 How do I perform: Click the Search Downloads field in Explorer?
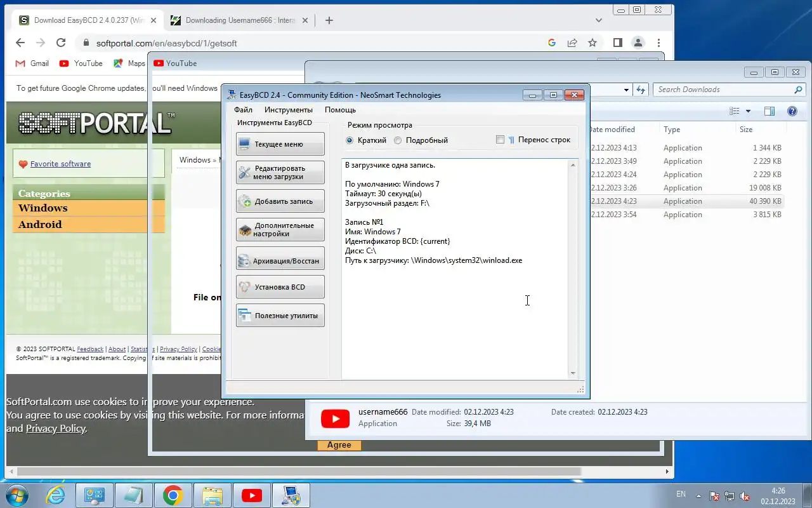(723, 90)
